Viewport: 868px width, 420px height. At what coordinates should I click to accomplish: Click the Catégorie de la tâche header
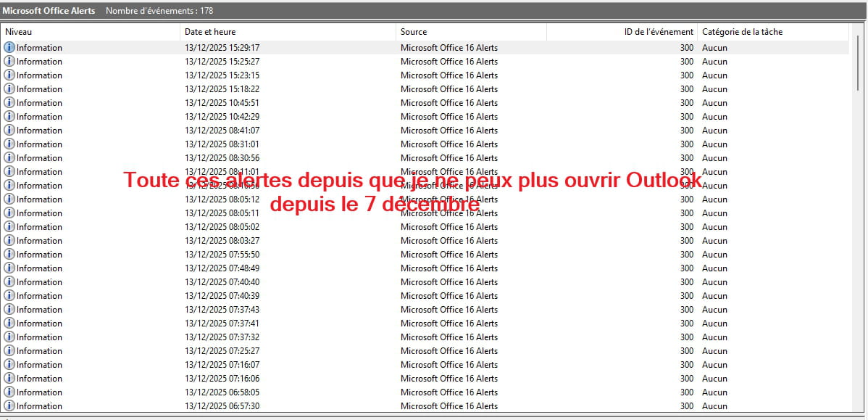[742, 32]
